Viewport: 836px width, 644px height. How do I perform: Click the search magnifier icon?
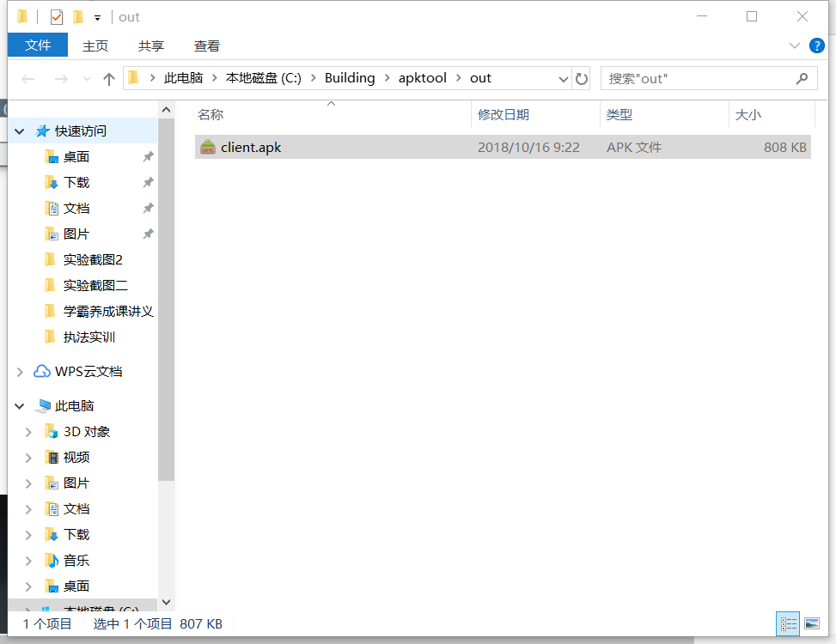click(802, 79)
